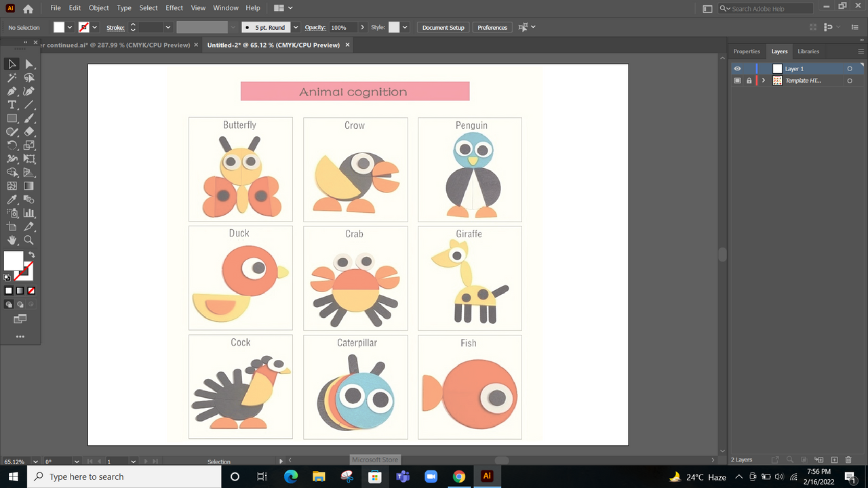Reset to default fill and stroke
Viewport: 868px width, 488px height.
tap(7, 277)
